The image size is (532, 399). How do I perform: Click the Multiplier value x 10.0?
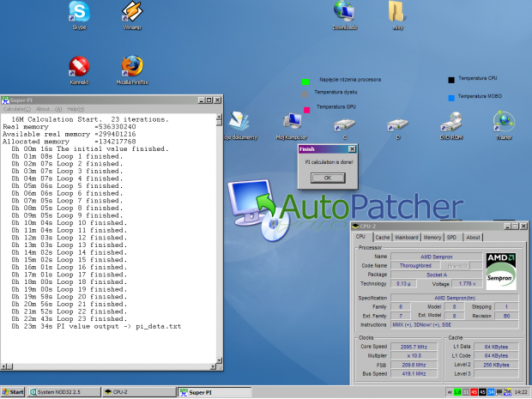coord(414,355)
